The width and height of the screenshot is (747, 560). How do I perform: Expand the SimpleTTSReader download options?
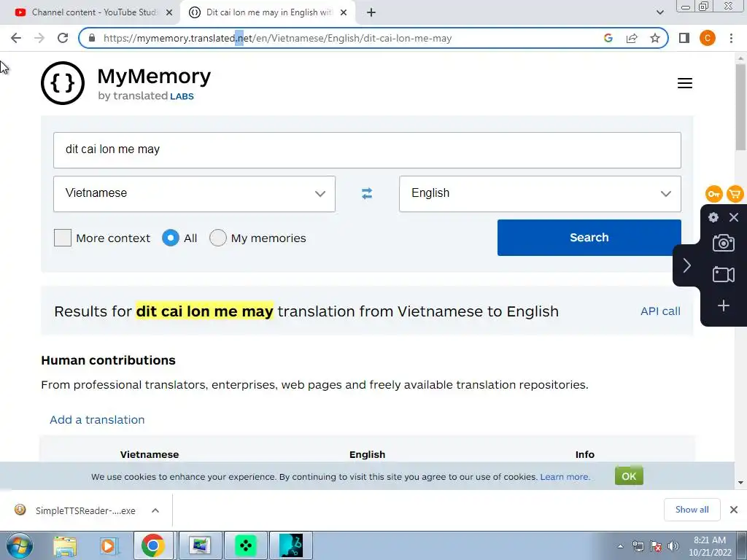click(155, 510)
